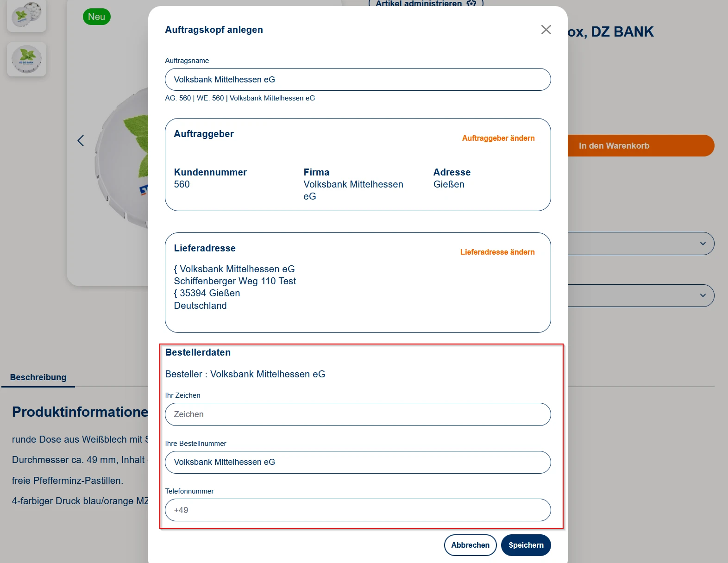Save the order with Speichern
The image size is (728, 563).
[526, 545]
